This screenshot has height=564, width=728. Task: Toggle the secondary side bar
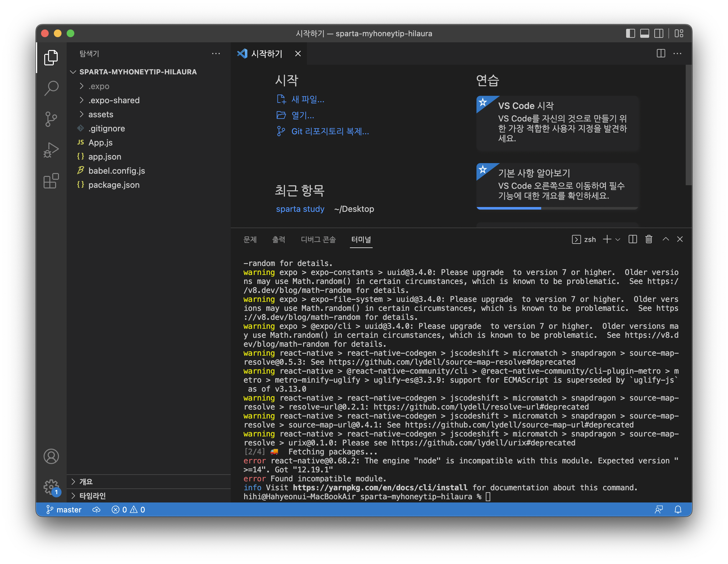pyautogui.click(x=659, y=33)
